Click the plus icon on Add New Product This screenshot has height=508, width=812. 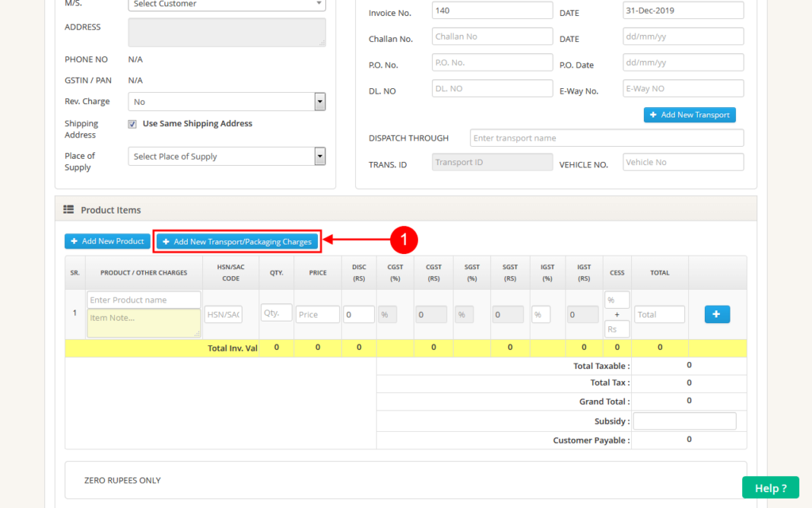point(73,241)
